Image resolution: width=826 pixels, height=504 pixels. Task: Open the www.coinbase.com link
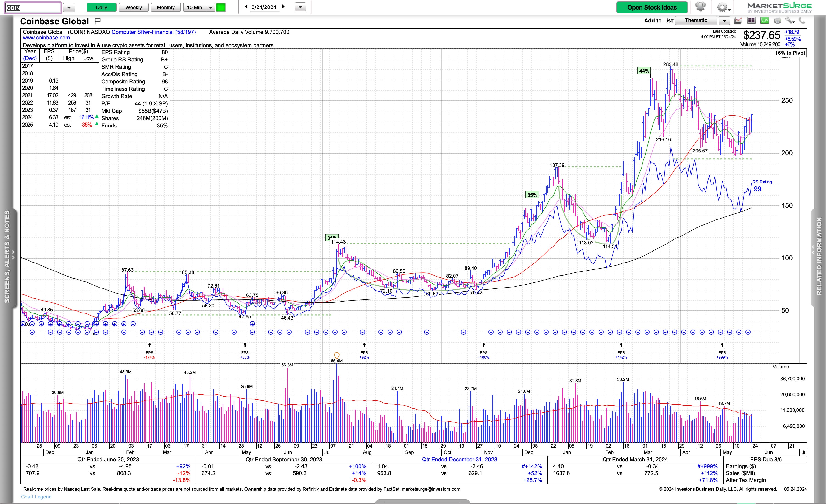(x=46, y=38)
